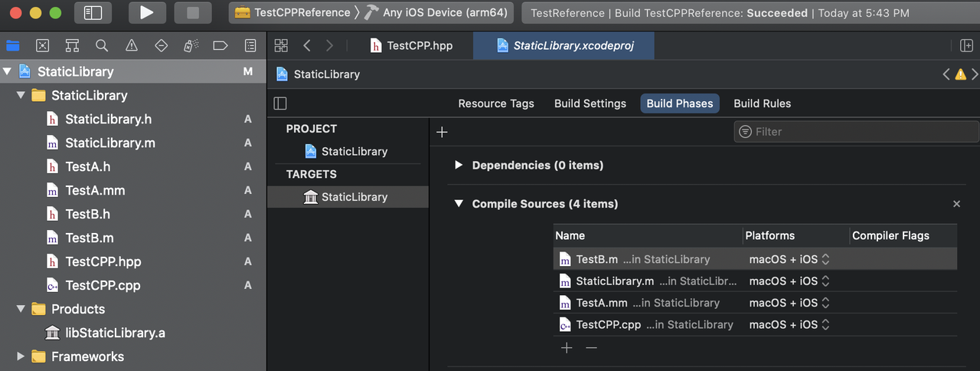
Task: Open the Issue navigator warning icon
Action: [x=131, y=46]
